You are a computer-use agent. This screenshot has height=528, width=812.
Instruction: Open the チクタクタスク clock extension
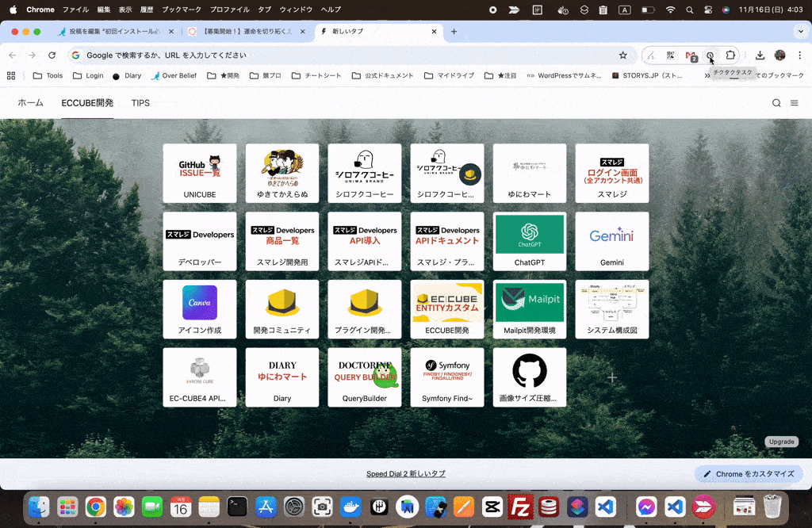[x=710, y=55]
